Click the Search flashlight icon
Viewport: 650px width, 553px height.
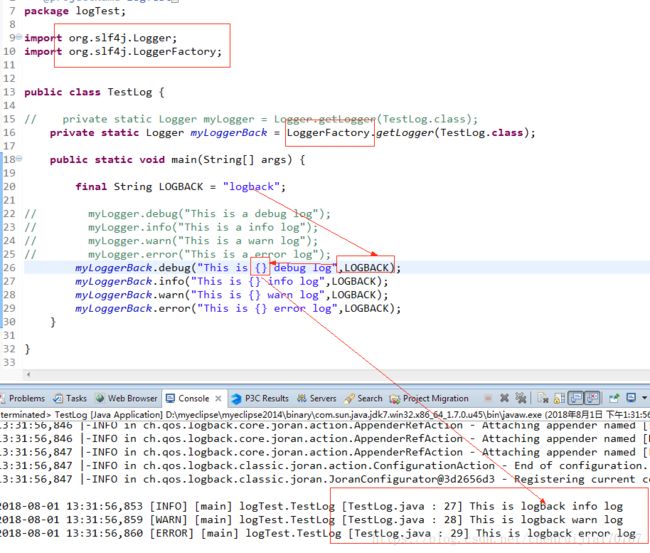(x=349, y=399)
